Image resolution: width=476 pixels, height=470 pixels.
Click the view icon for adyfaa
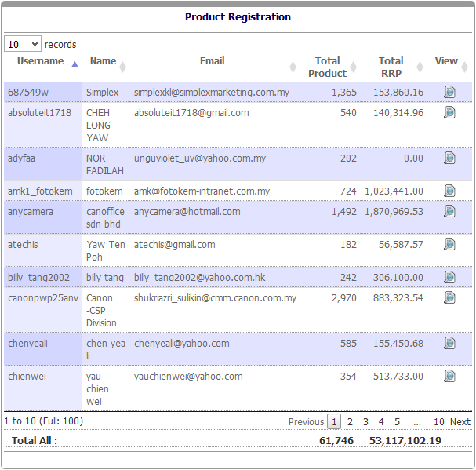[449, 158]
